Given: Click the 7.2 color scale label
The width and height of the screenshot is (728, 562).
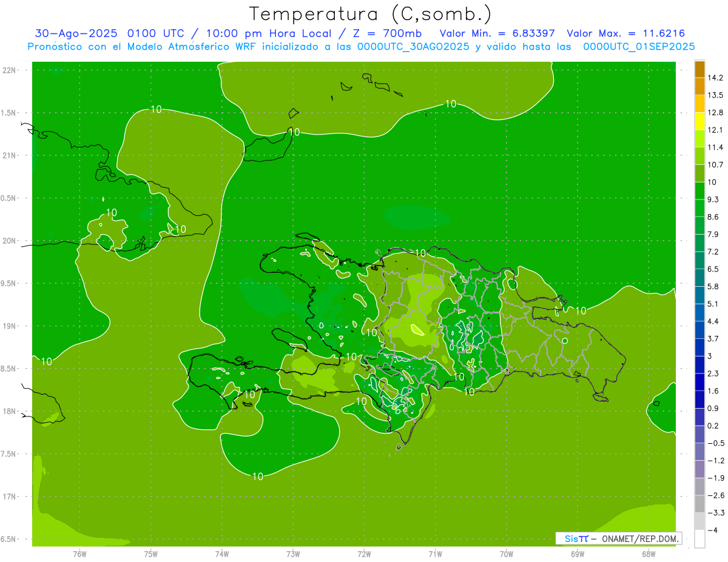Looking at the screenshot, I should tap(713, 252).
